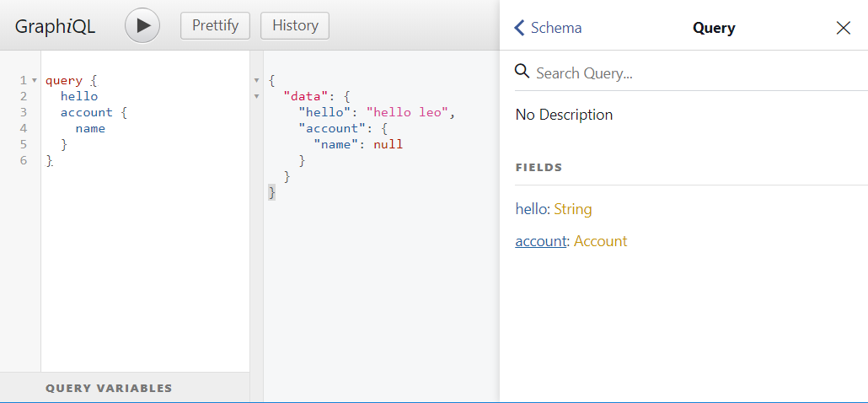The image size is (868, 403).
Task: Expand the Query Variables pane
Action: pos(109,388)
